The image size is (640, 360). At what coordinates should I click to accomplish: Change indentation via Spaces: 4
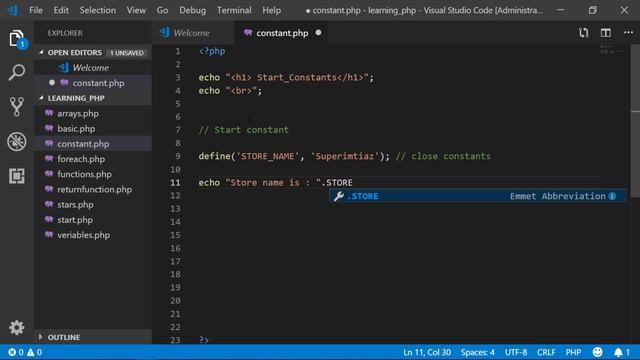tap(478, 352)
